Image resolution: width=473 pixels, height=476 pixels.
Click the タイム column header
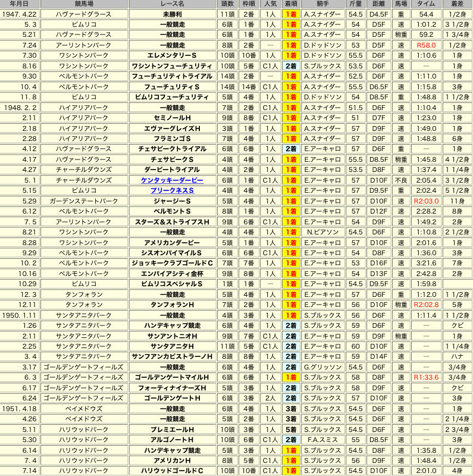tap(426, 4)
